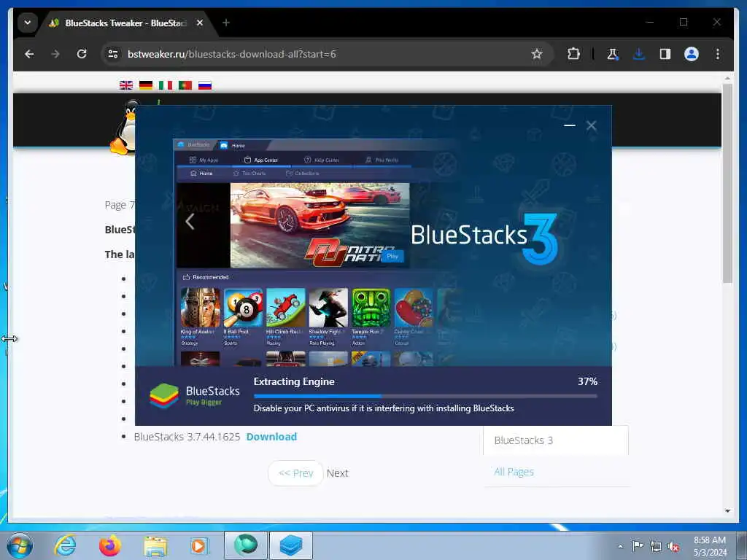The height and width of the screenshot is (560, 747).
Task: Click the muted volume tray icon
Action: click(x=673, y=546)
